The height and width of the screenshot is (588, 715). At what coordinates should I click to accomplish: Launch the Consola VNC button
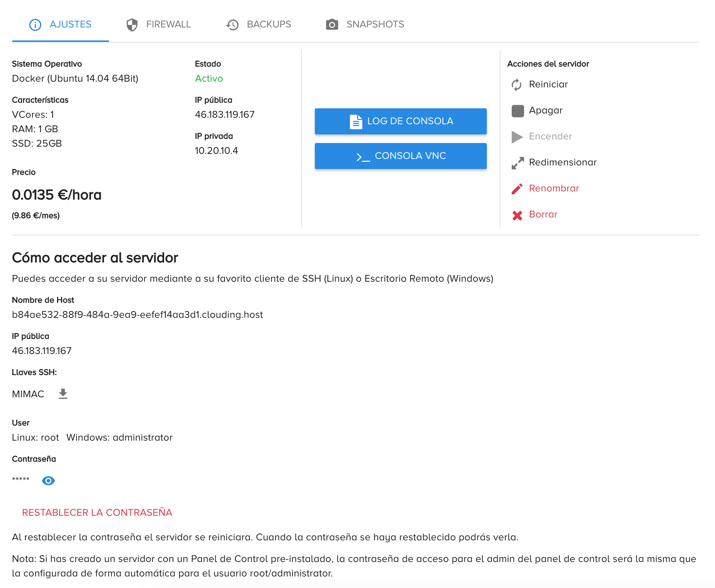click(x=401, y=156)
